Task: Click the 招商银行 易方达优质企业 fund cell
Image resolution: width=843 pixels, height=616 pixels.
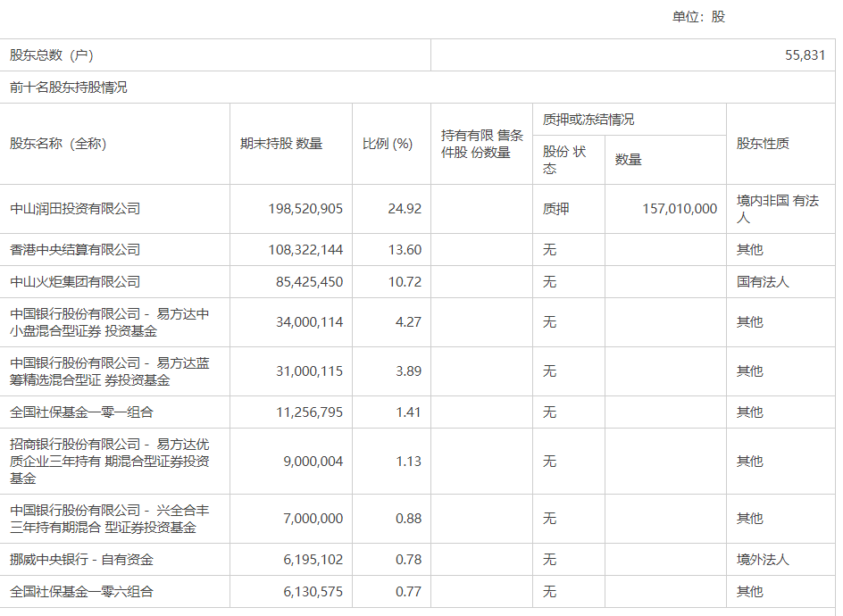Action: click(x=110, y=462)
